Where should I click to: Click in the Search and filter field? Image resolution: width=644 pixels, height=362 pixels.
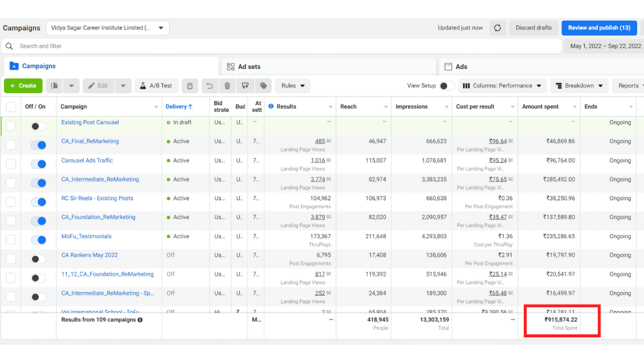[281, 46]
